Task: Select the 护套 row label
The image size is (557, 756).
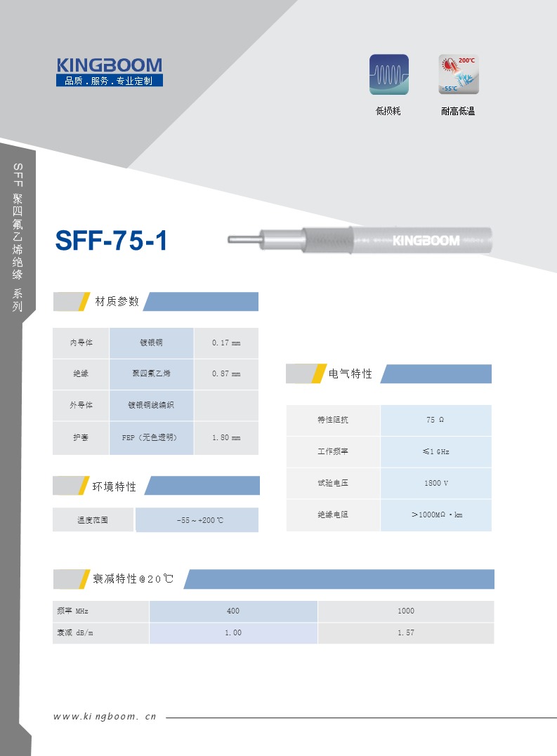Action: coord(81,438)
